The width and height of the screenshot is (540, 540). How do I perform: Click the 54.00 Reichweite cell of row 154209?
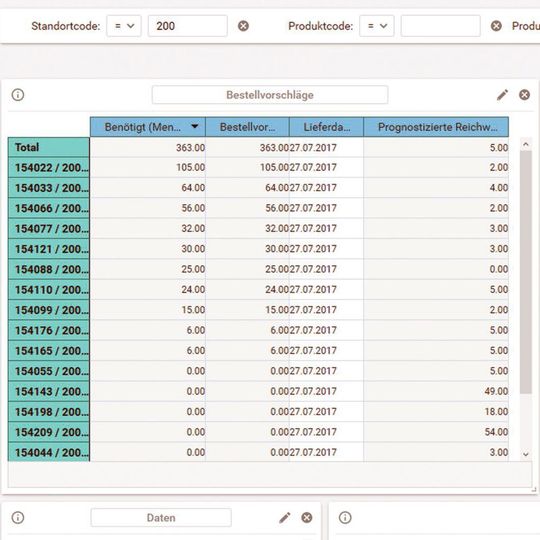(436, 432)
